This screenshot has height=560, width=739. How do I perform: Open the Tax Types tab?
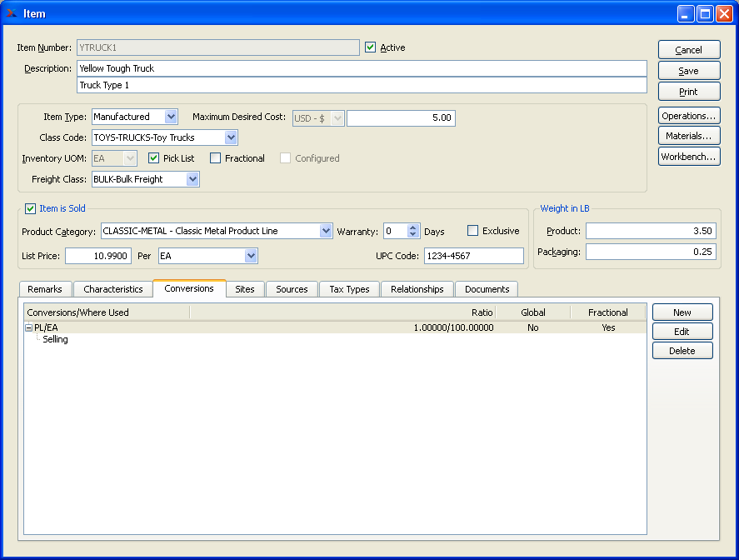(x=349, y=289)
